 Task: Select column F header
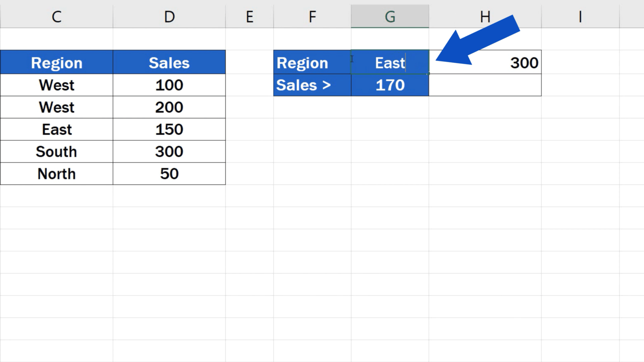[x=312, y=16]
